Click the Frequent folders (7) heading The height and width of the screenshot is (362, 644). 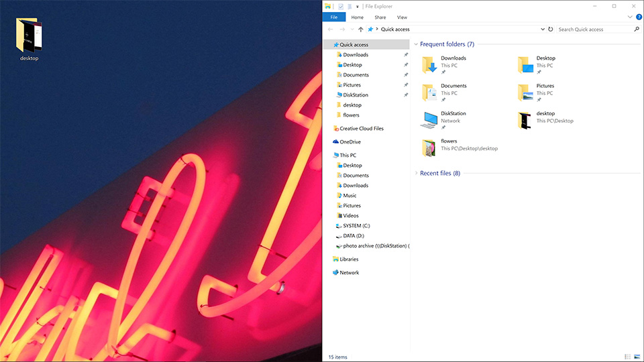pos(447,44)
